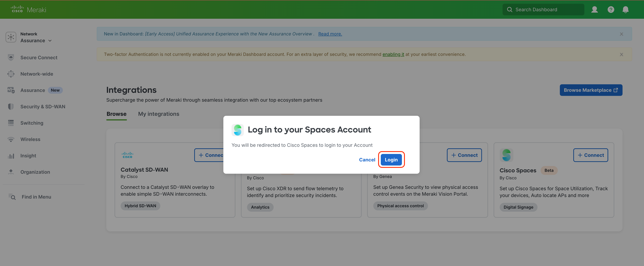Click the Switching sidebar icon
This screenshot has width=644, height=266.
click(x=11, y=123)
